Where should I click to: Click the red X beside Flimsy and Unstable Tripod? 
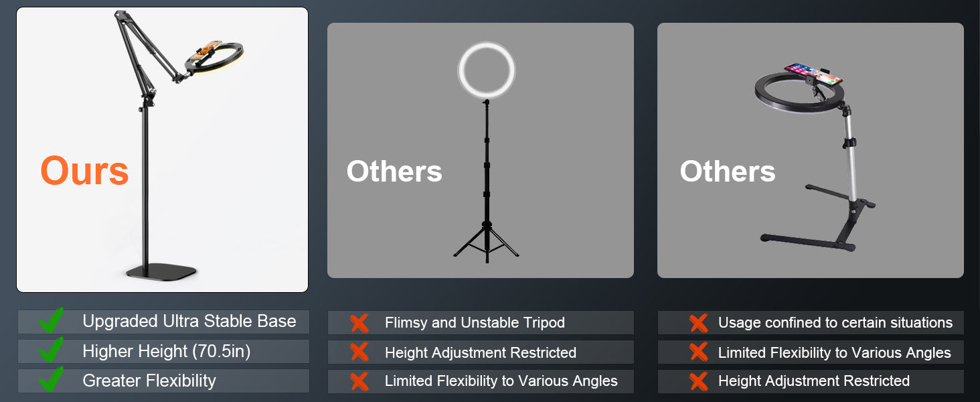(x=359, y=323)
